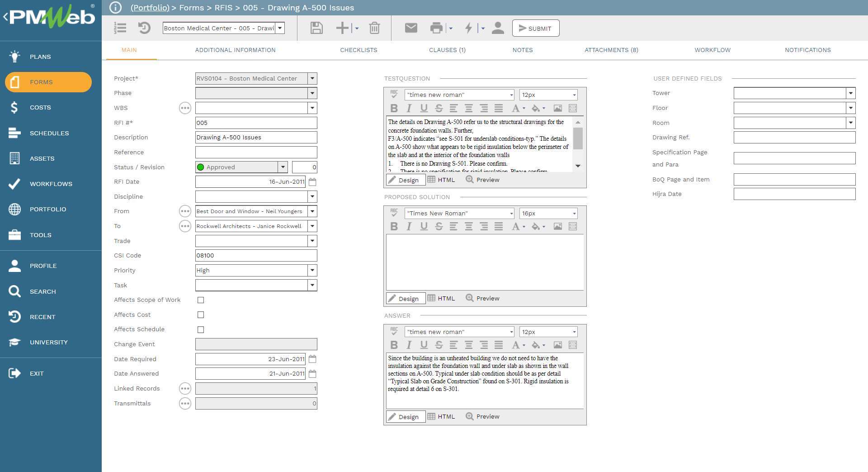Open the Portfolio breadcrumb link
The width and height of the screenshot is (868, 472).
point(150,8)
